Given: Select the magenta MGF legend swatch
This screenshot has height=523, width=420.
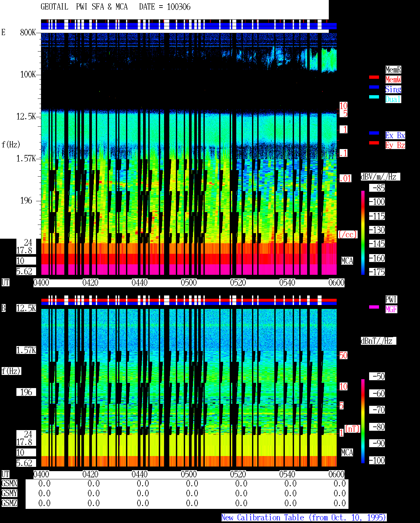Looking at the screenshot, I should [x=374, y=307].
